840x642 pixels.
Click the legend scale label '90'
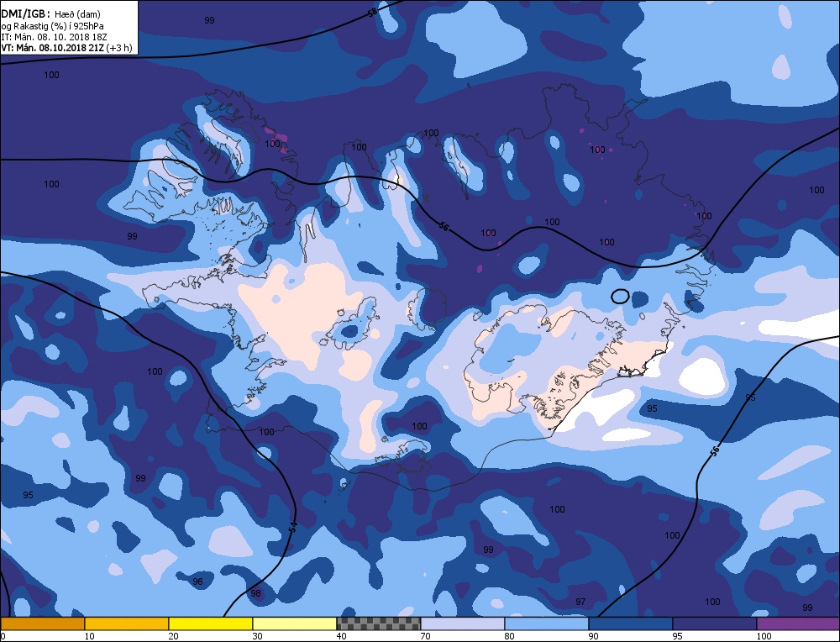pyautogui.click(x=594, y=636)
